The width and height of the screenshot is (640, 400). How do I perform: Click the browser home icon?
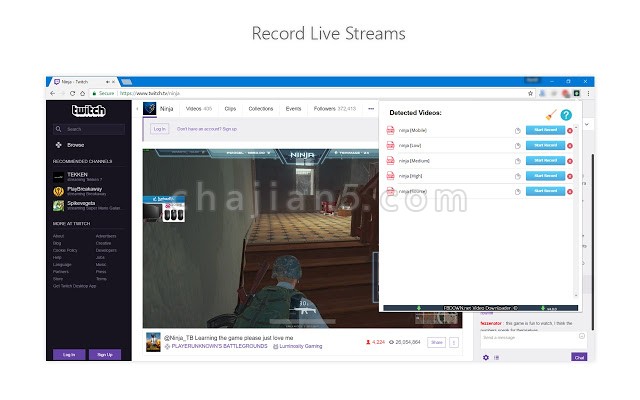click(x=82, y=93)
